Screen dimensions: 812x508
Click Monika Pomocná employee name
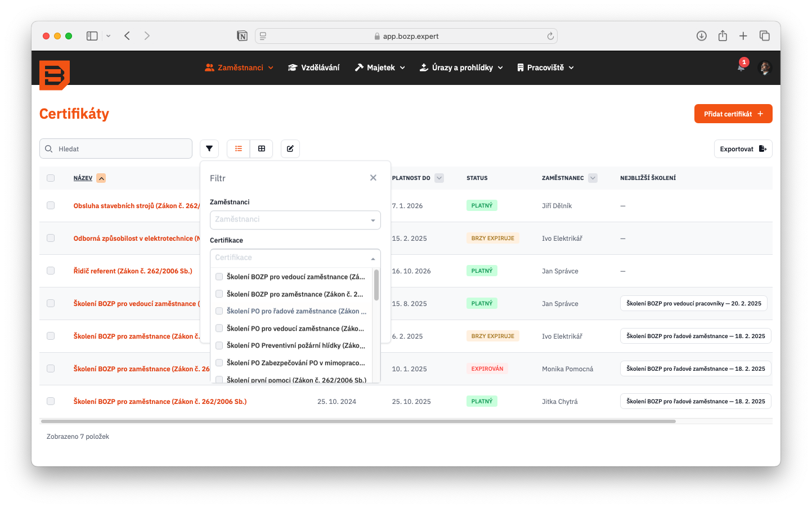(x=567, y=369)
